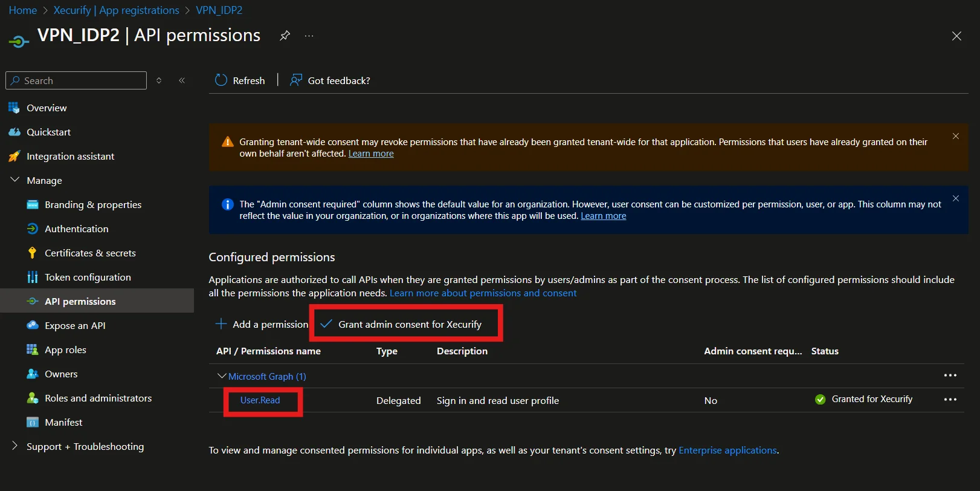Click Grant admin consent for Xecurify

click(x=401, y=324)
